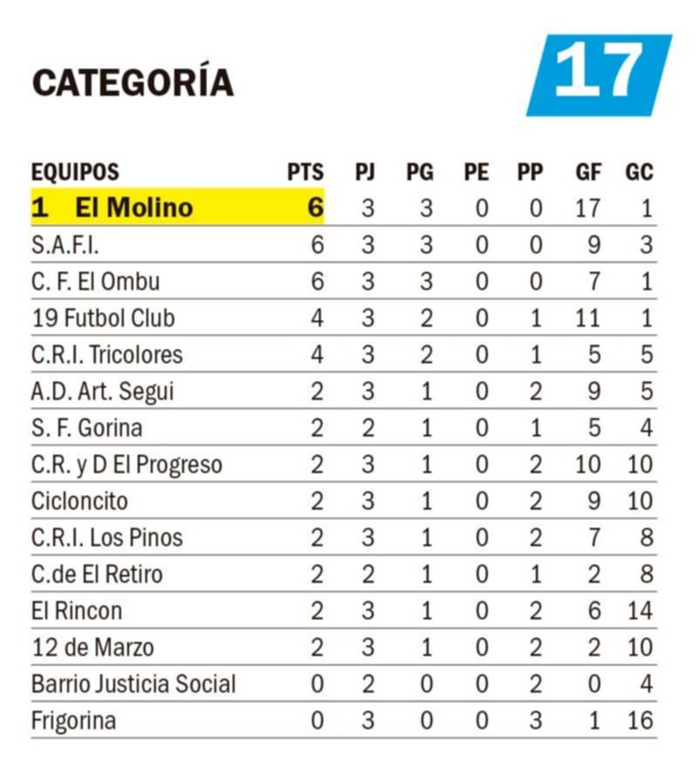The width and height of the screenshot is (697, 784).
Task: Click the GF column header
Action: pyautogui.click(x=588, y=172)
